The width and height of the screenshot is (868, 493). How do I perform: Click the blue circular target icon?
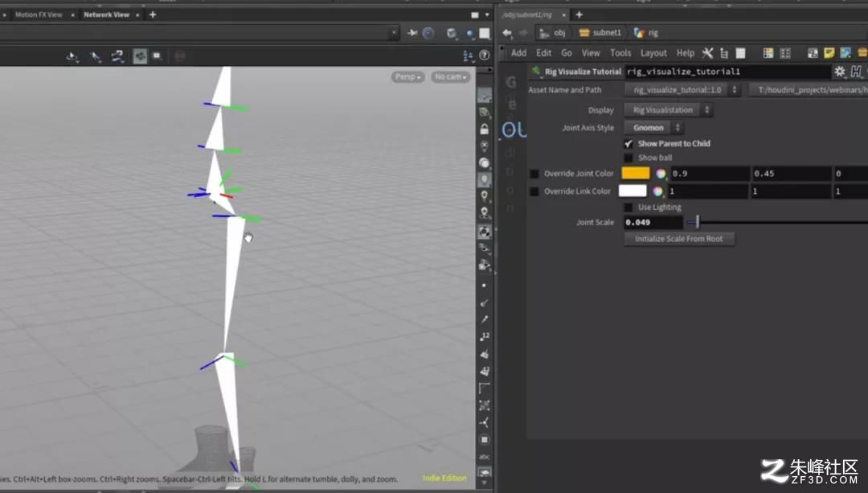click(428, 33)
